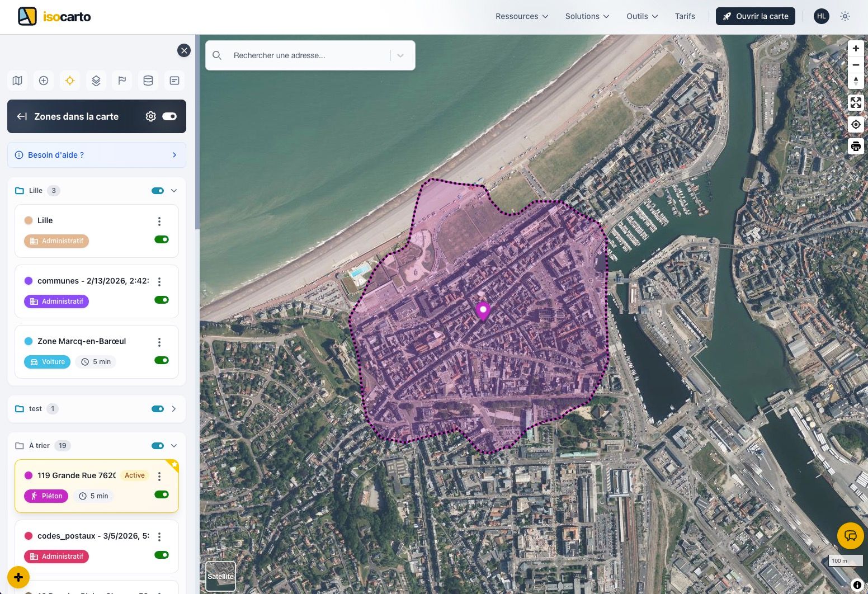
Task: Open the zones settings gear icon
Action: click(x=150, y=116)
